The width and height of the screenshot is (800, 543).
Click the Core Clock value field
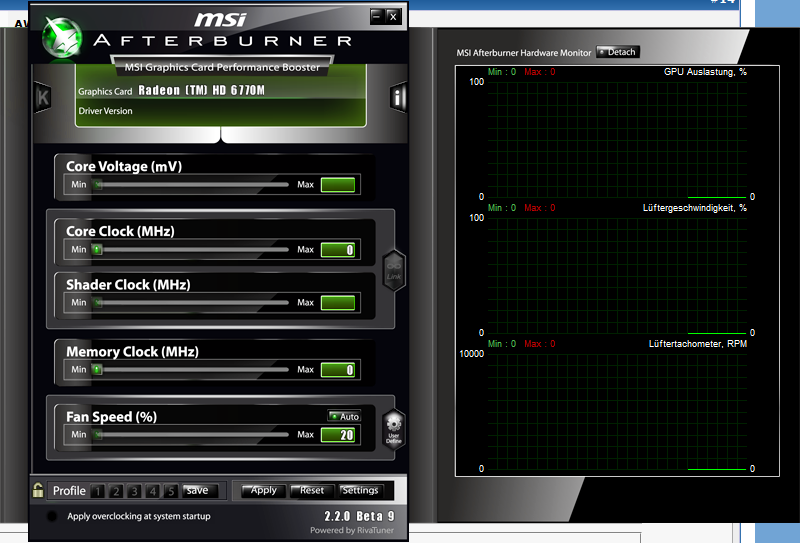tap(338, 250)
